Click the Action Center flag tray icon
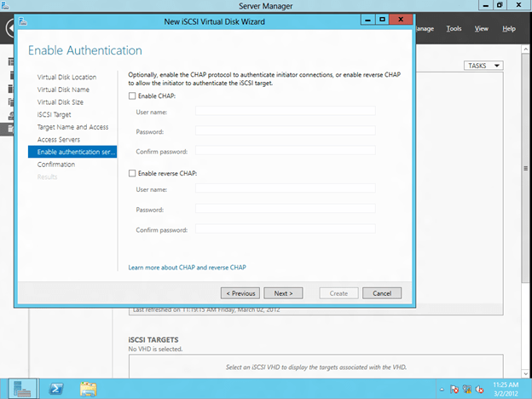This screenshot has width=532, height=399. [456, 389]
